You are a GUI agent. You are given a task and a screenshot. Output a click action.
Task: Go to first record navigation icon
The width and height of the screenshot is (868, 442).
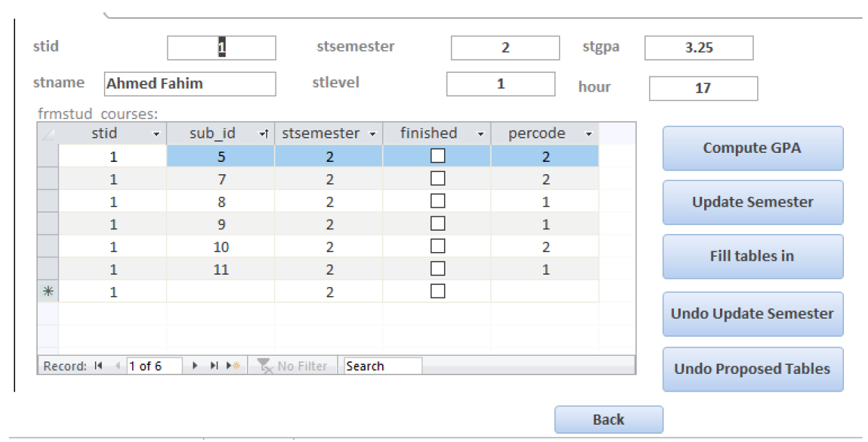(x=98, y=366)
